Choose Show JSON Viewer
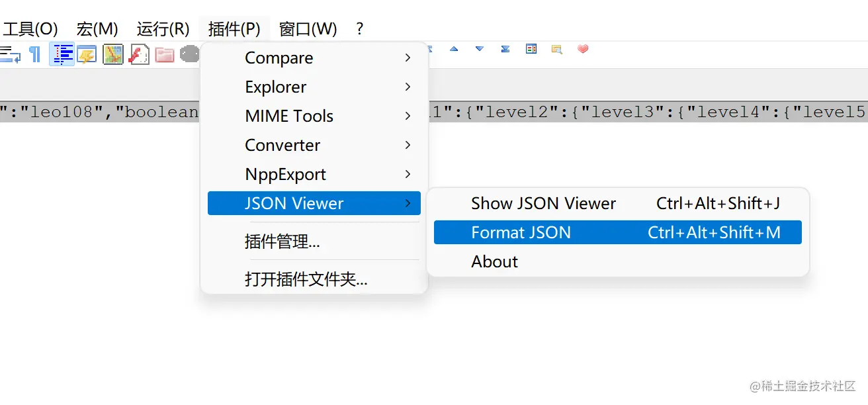The image size is (868, 405). point(617,203)
